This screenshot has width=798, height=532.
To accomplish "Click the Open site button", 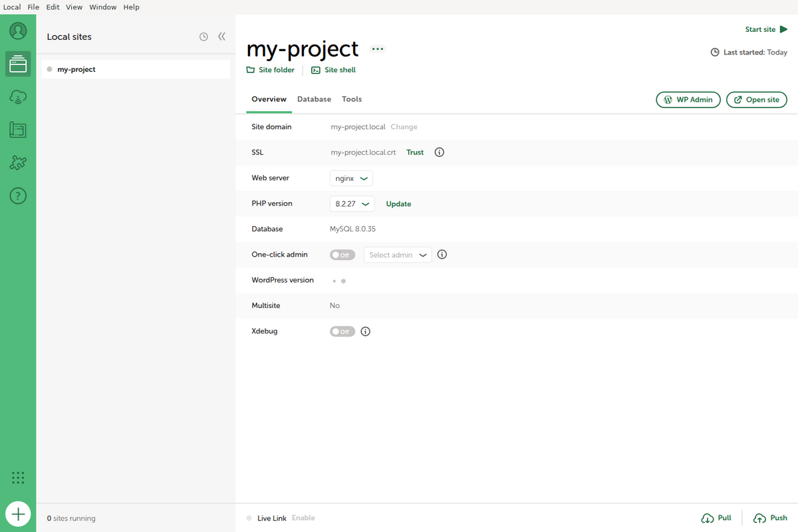I will point(757,100).
